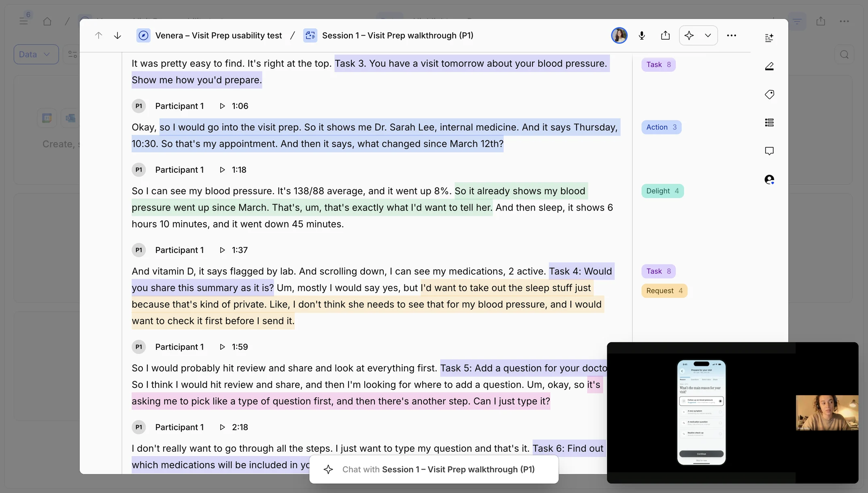Image resolution: width=868 pixels, height=493 pixels.
Task: Open the comment icon in right rail
Action: [769, 151]
